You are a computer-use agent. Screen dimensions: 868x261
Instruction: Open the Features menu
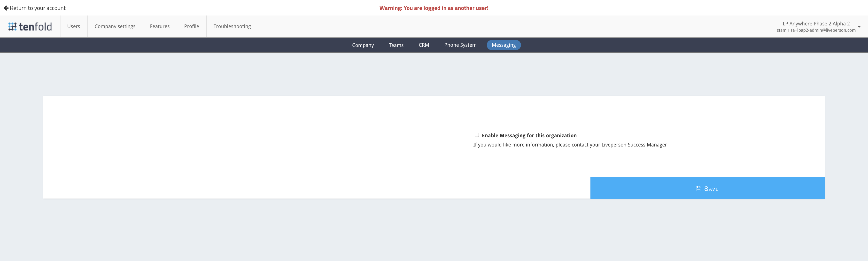(x=160, y=26)
